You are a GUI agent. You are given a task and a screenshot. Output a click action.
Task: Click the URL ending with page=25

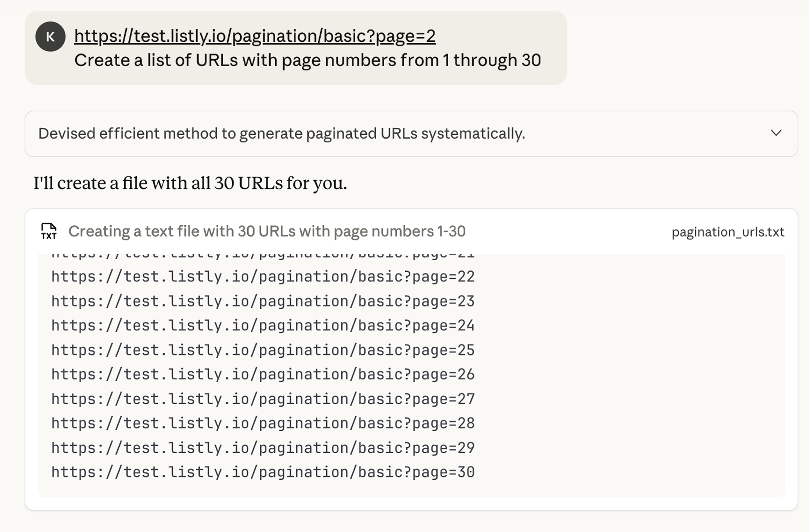click(263, 350)
